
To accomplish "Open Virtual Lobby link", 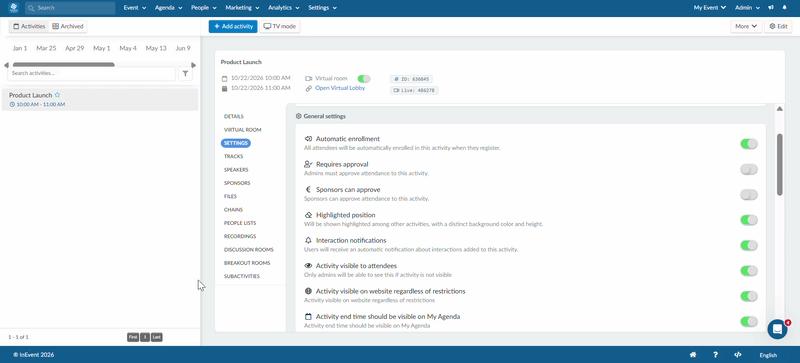I will coord(340,88).
